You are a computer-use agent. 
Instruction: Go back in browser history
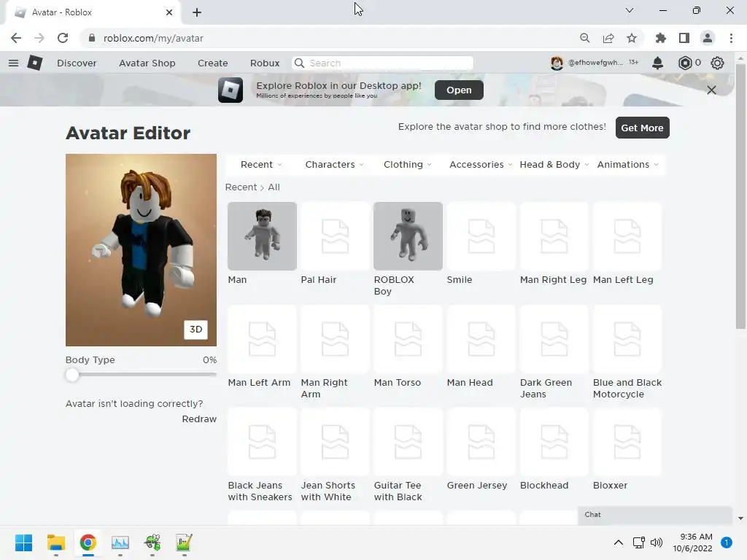click(x=16, y=38)
